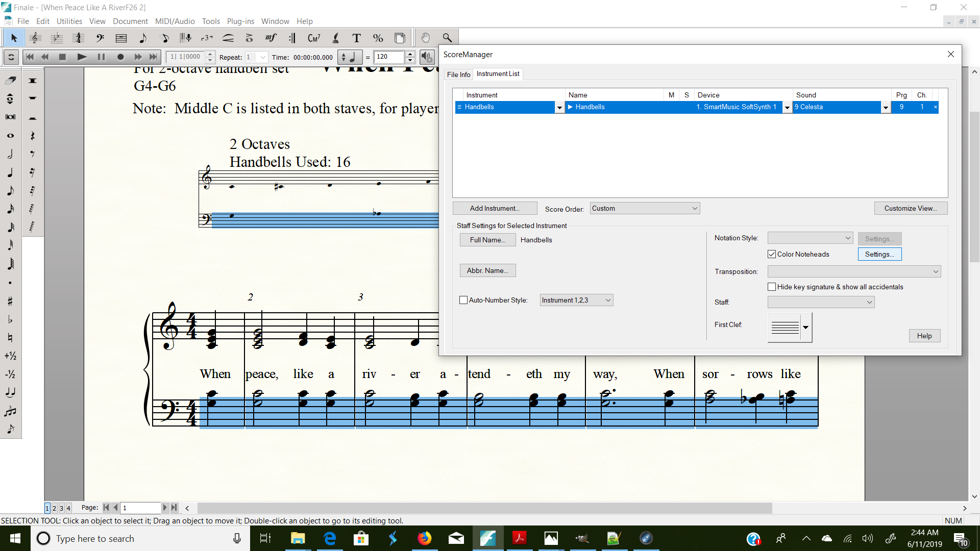Click the Play button in playback controls
Viewport: 980px width, 551px height.
click(82, 57)
